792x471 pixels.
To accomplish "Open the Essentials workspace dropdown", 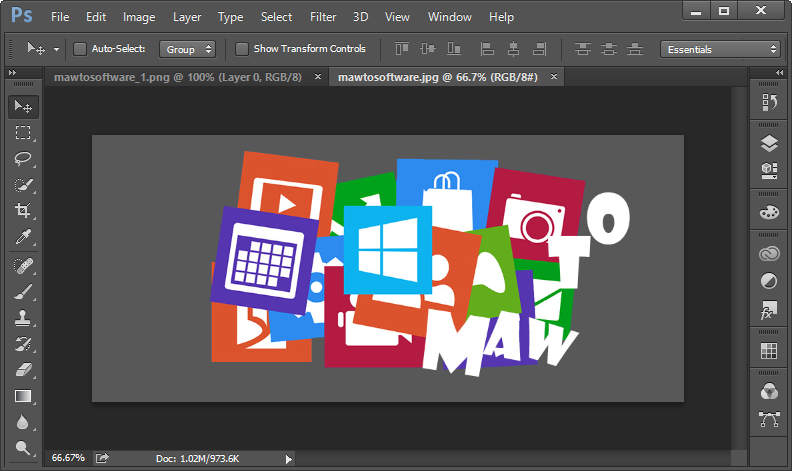I will [720, 50].
